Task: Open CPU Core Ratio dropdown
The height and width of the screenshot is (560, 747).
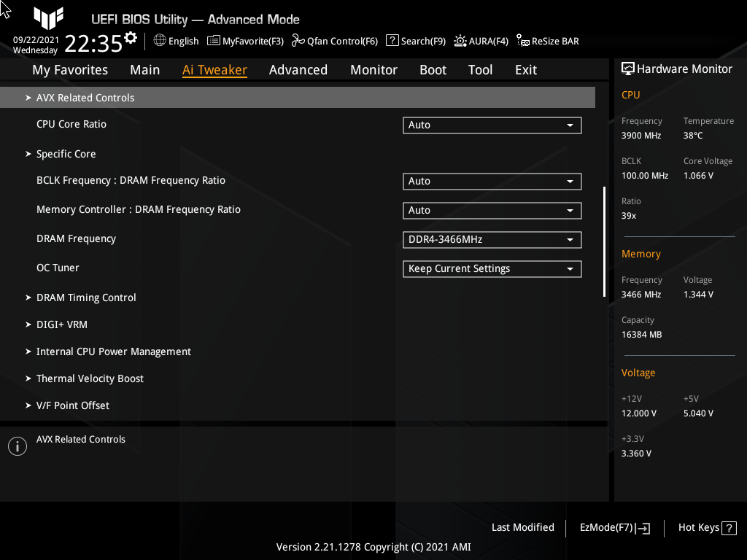Action: tap(492, 125)
